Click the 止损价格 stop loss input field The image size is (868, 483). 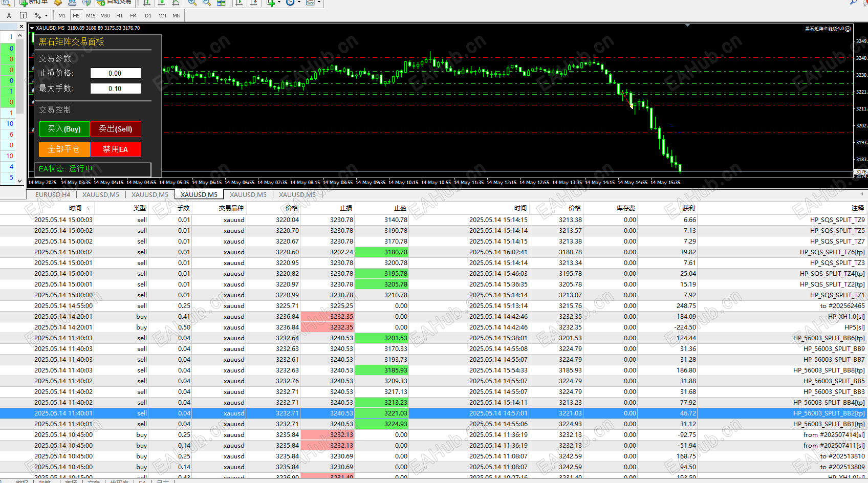pos(115,73)
